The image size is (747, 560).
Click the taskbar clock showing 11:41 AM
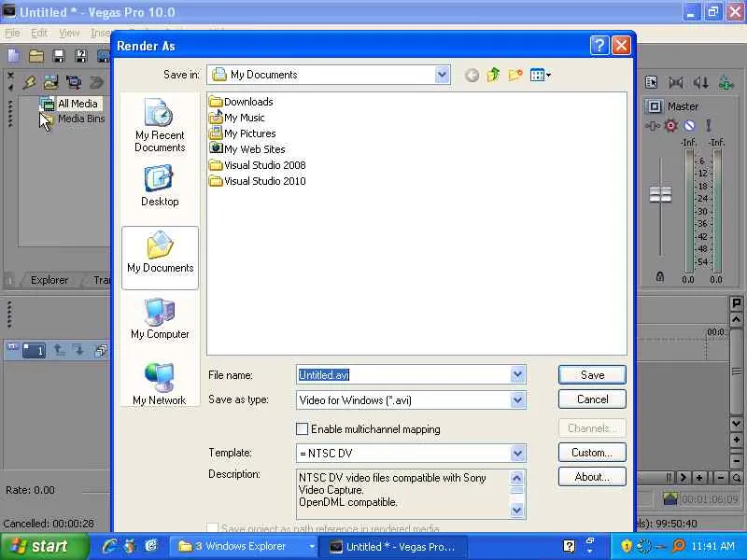(712, 546)
